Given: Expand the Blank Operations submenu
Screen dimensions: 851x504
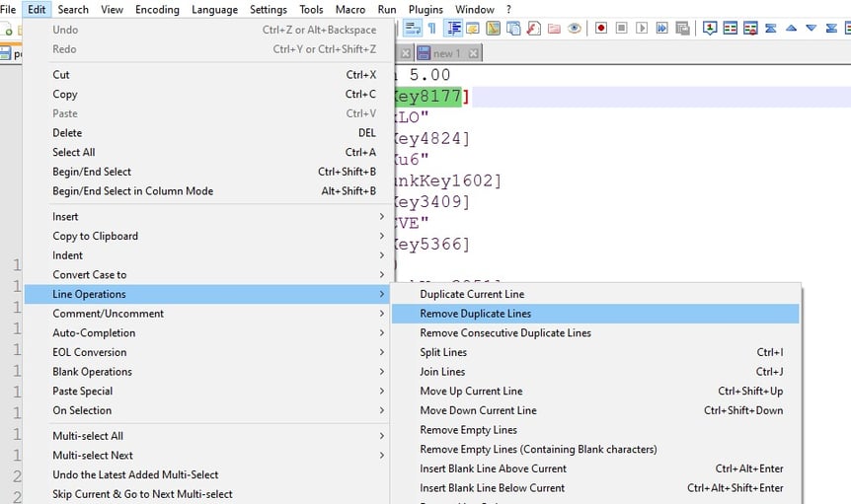Looking at the screenshot, I should pyautogui.click(x=207, y=372).
